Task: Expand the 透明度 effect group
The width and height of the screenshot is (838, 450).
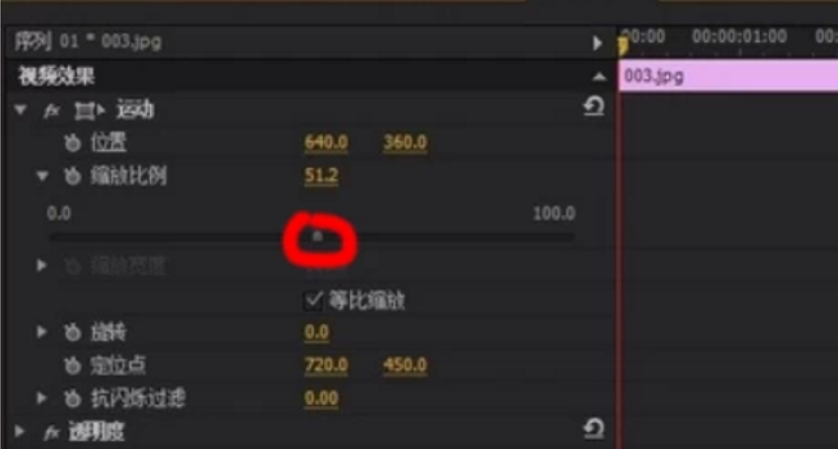Action: 20,431
